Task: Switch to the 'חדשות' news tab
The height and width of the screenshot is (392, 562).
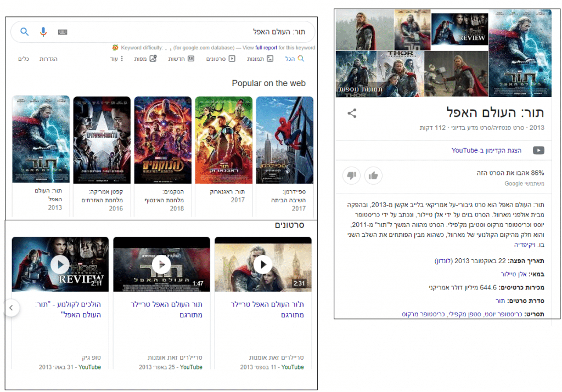Action: click(181, 59)
